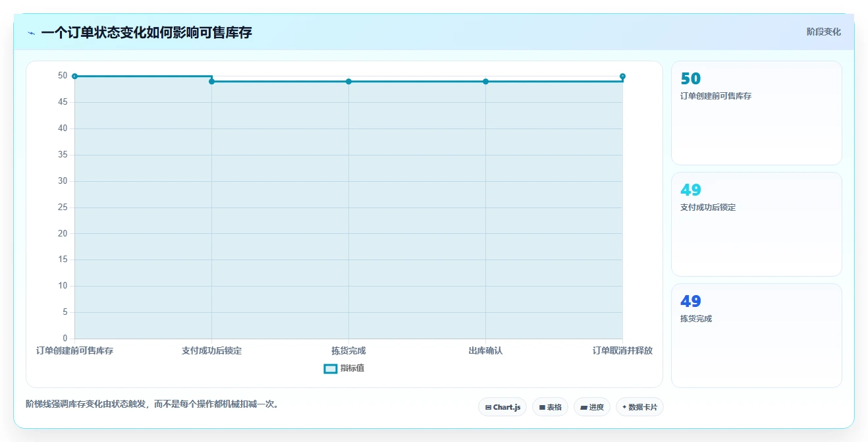This screenshot has height=442, width=868.
Task: Select the 进度 chip
Action: click(592, 407)
